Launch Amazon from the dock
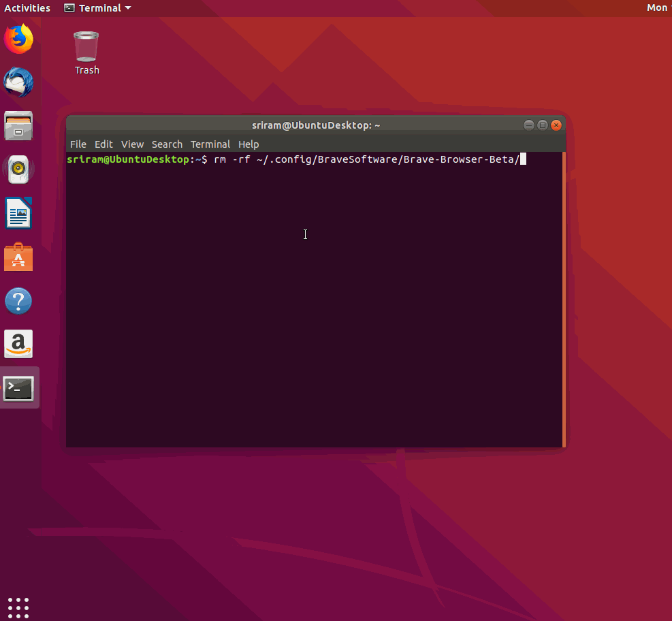672x621 pixels. (18, 344)
